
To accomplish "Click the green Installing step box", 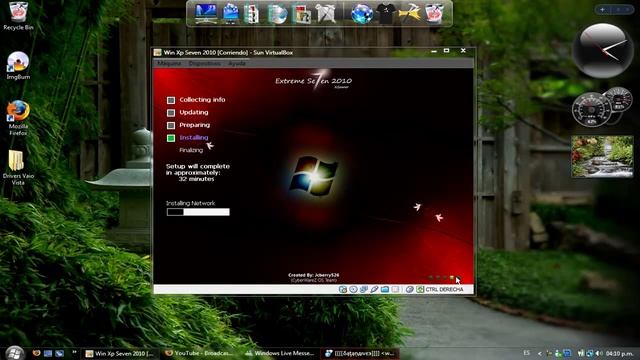I will [x=171, y=138].
